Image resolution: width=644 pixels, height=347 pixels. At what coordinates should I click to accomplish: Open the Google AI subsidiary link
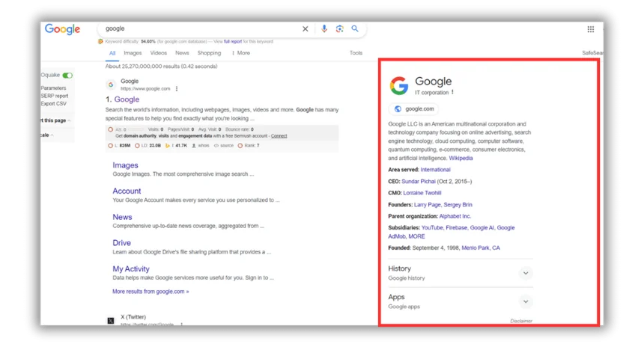pyautogui.click(x=482, y=227)
